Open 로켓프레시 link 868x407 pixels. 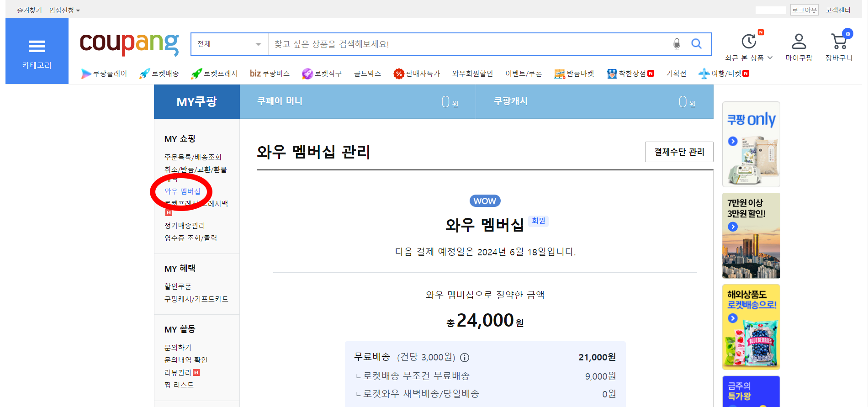214,74
